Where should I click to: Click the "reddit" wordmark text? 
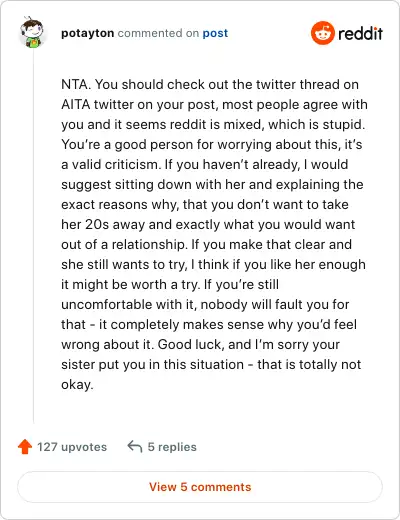(360, 33)
